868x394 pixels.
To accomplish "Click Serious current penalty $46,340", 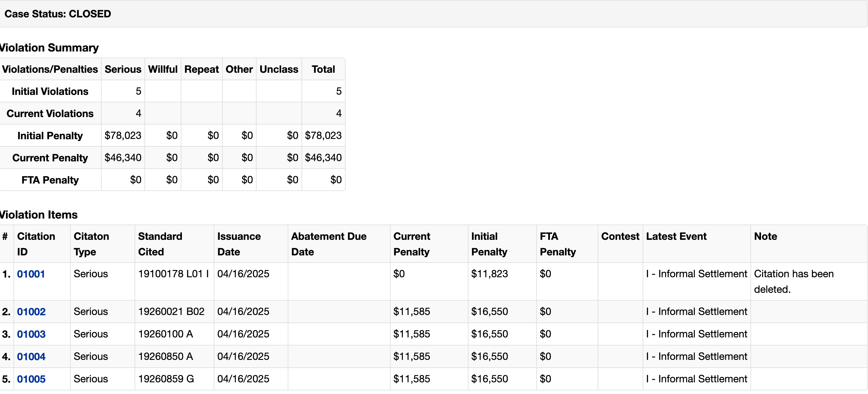I will (x=123, y=158).
